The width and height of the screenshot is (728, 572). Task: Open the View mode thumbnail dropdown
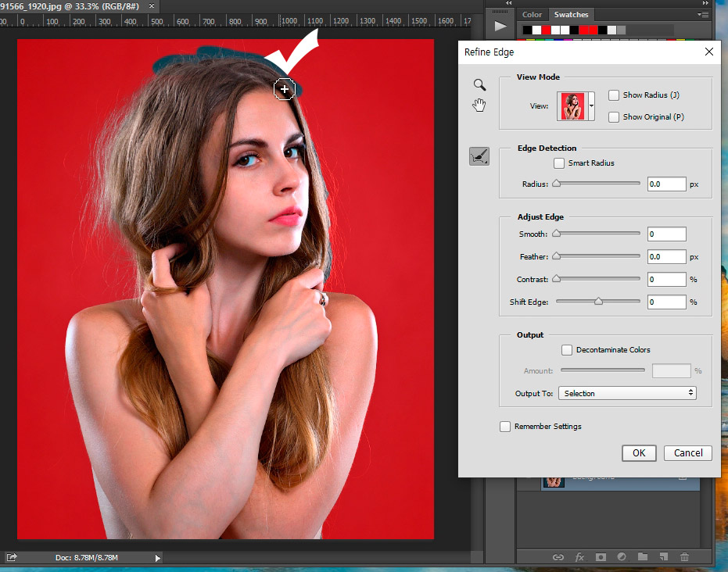(591, 105)
